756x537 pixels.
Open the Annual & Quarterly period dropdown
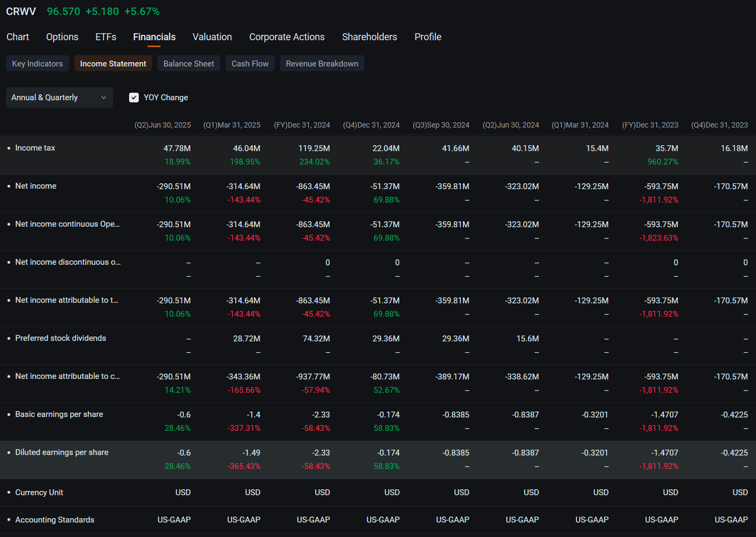59,97
